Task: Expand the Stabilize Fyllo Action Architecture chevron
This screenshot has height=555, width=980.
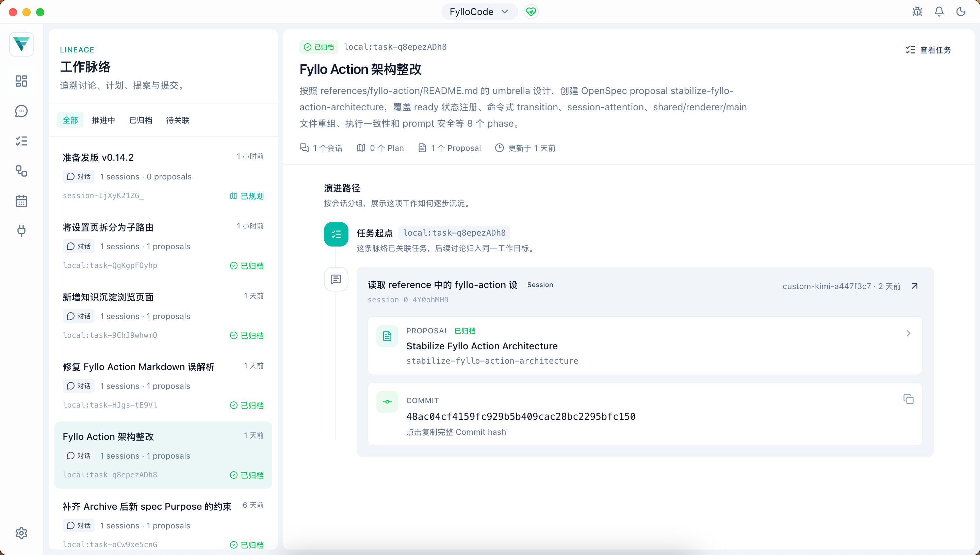Action: tap(909, 334)
